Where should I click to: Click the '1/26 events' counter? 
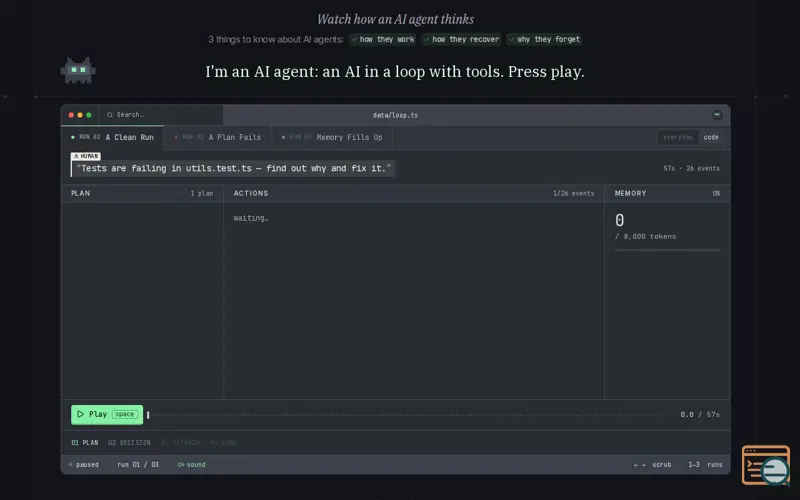click(573, 193)
